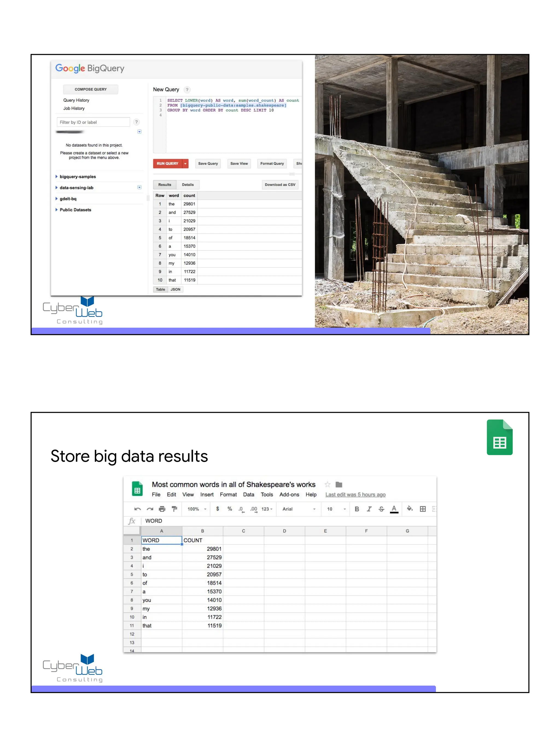Expand the bigquery-samples project

tap(56, 177)
